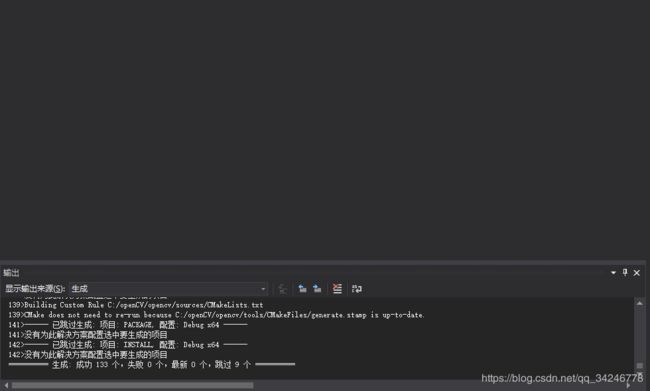Click the find message in code icon

tap(283, 289)
